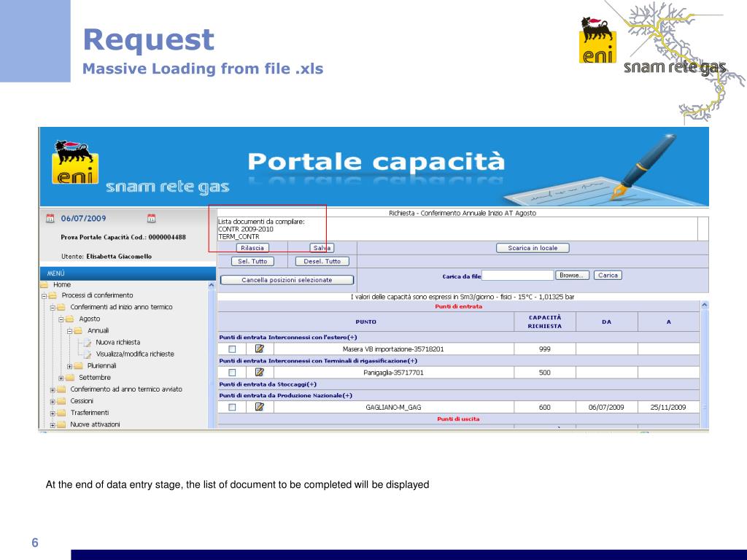Screen dimensions: 747x560
Task: Click the Home folder icon in menu
Action: [x=44, y=285]
